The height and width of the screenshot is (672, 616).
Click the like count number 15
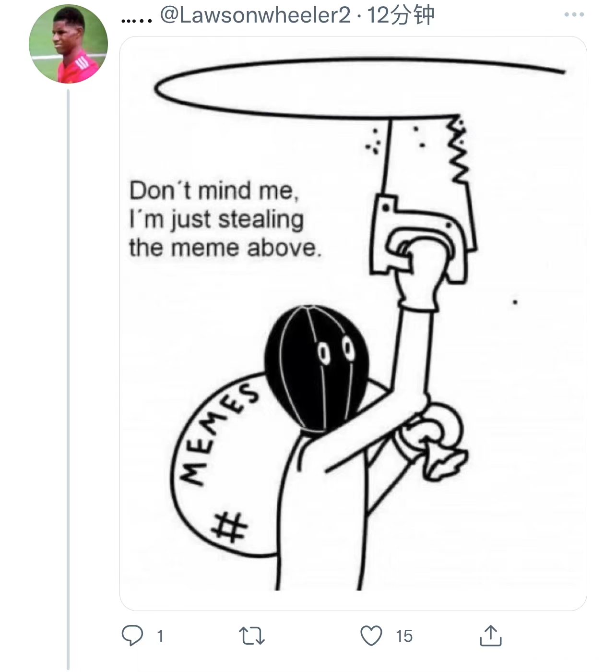tap(404, 636)
